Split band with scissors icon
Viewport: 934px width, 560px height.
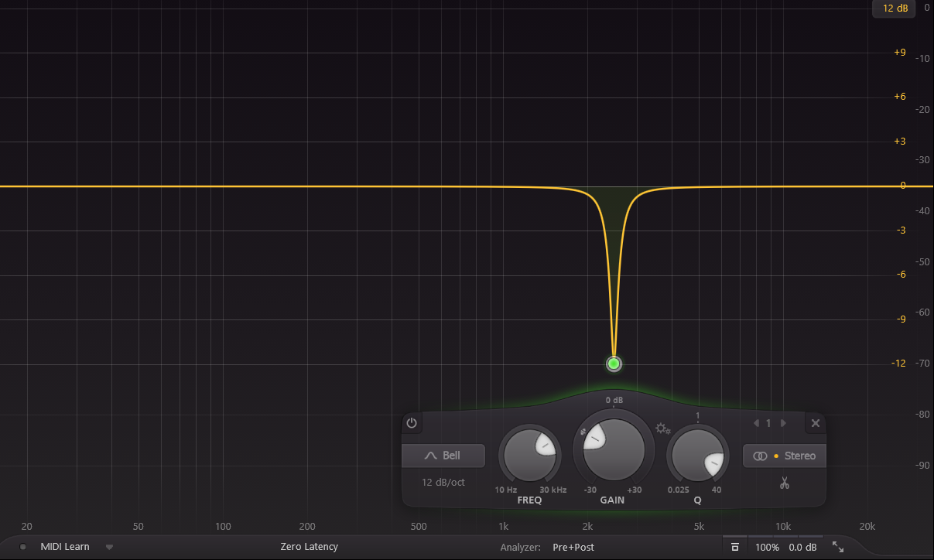[x=784, y=483]
